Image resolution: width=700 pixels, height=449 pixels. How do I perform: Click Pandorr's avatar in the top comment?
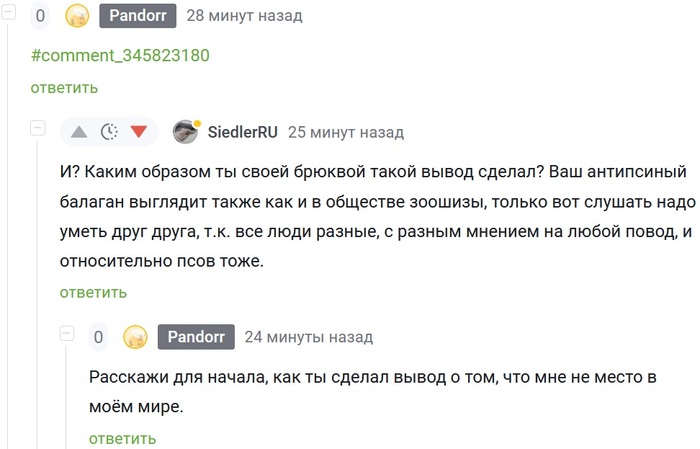77,16
